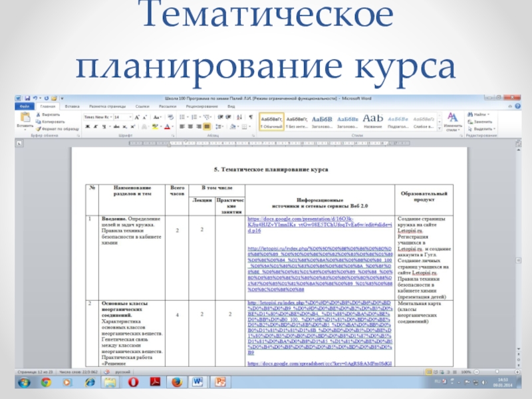Click the Word Help question mark icon
This screenshot has width=532, height=399.
518,106
